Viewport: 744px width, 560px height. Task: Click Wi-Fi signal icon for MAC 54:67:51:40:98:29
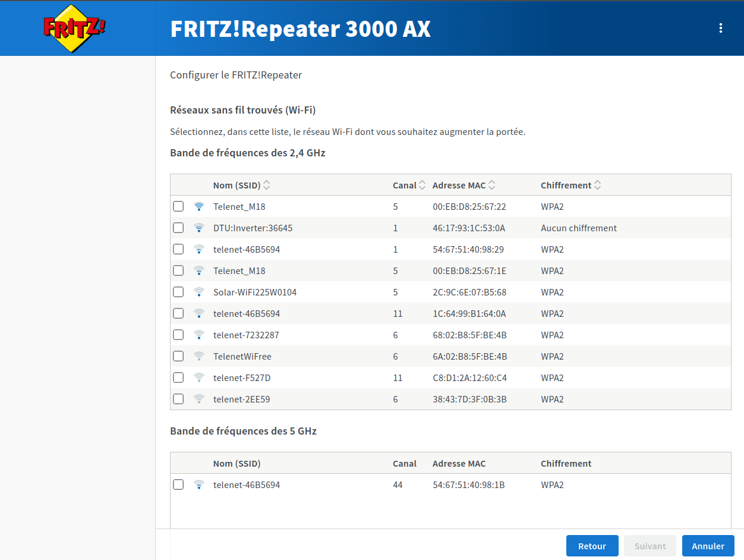pyautogui.click(x=199, y=250)
